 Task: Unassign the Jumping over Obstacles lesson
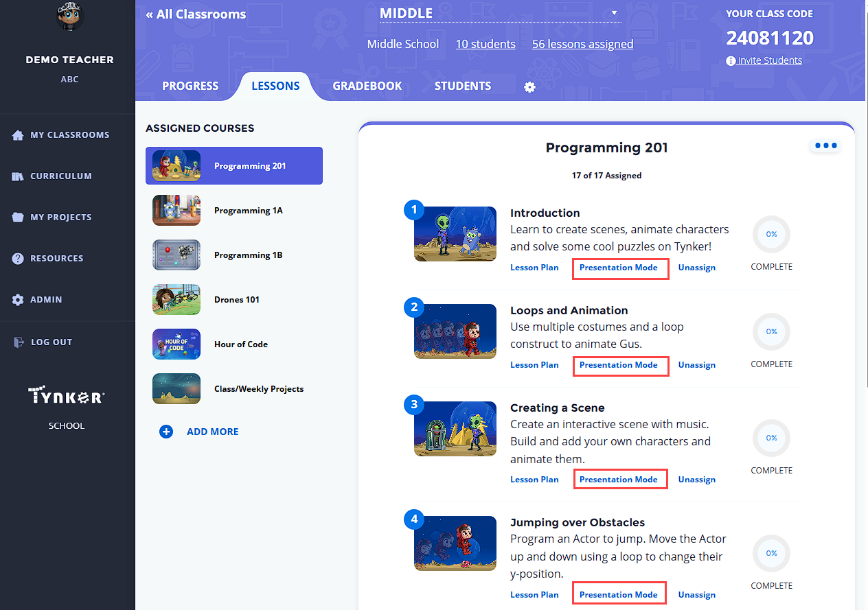[x=697, y=595]
